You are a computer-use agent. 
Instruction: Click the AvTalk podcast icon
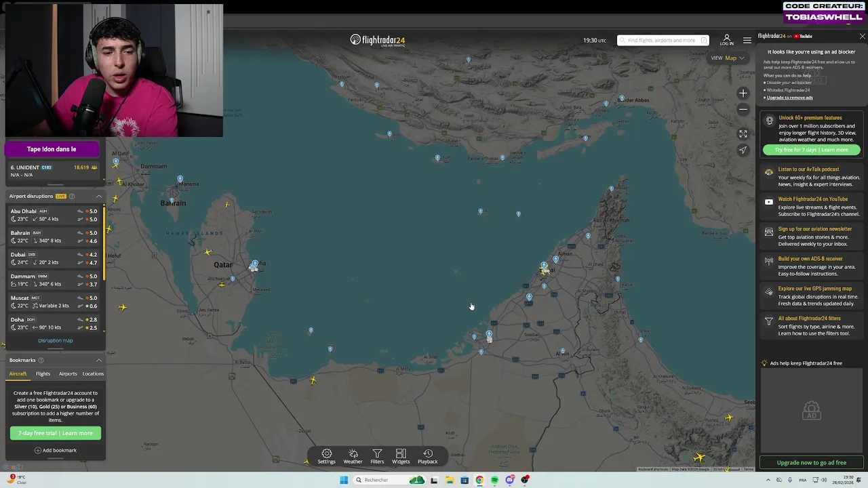768,173
